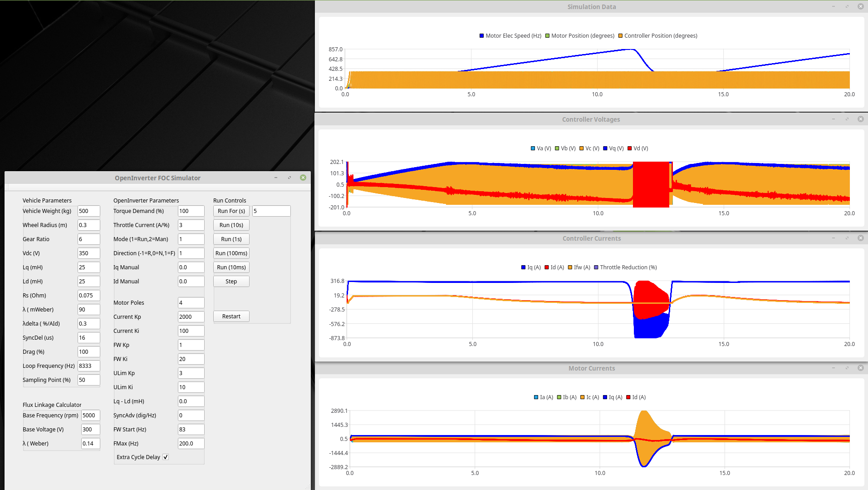Viewport: 868px width, 490px height.
Task: Click the Controller Position legend swatch
Action: tap(620, 36)
